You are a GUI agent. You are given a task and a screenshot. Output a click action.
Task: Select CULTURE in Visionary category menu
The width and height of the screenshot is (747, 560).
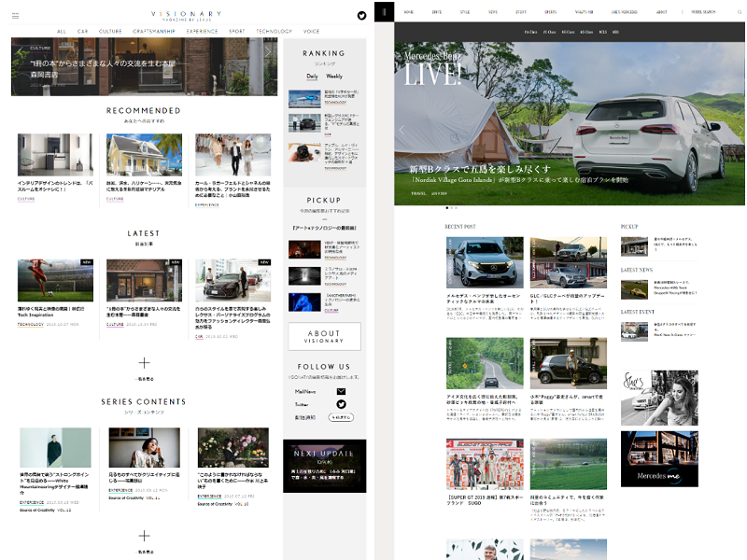click(110, 32)
